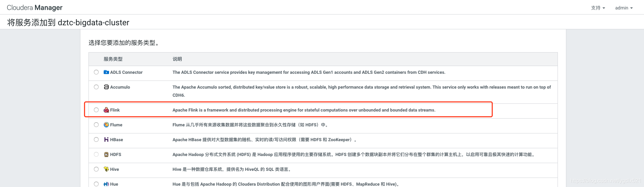The width and height of the screenshot is (644, 187).
Task: Click the Hue description text
Action: (287, 184)
